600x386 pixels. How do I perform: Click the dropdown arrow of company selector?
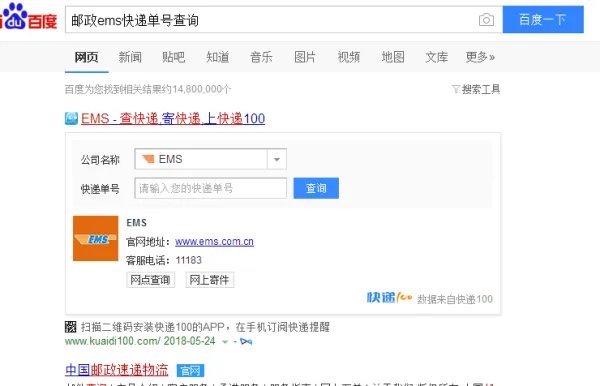click(x=277, y=159)
